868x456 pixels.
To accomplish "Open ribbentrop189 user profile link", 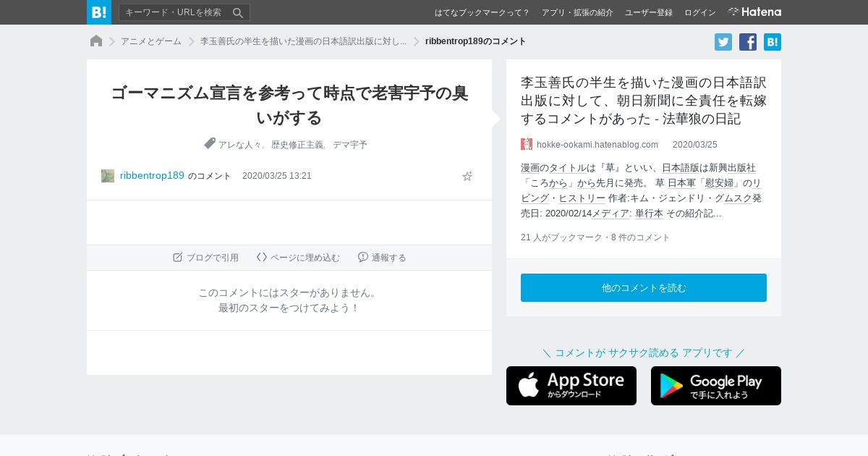I will (x=152, y=175).
